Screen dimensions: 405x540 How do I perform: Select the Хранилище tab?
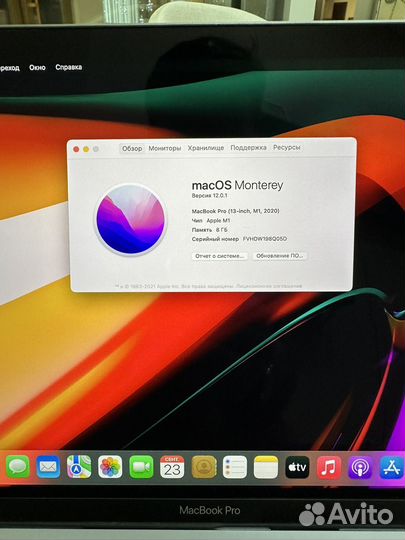(x=206, y=148)
